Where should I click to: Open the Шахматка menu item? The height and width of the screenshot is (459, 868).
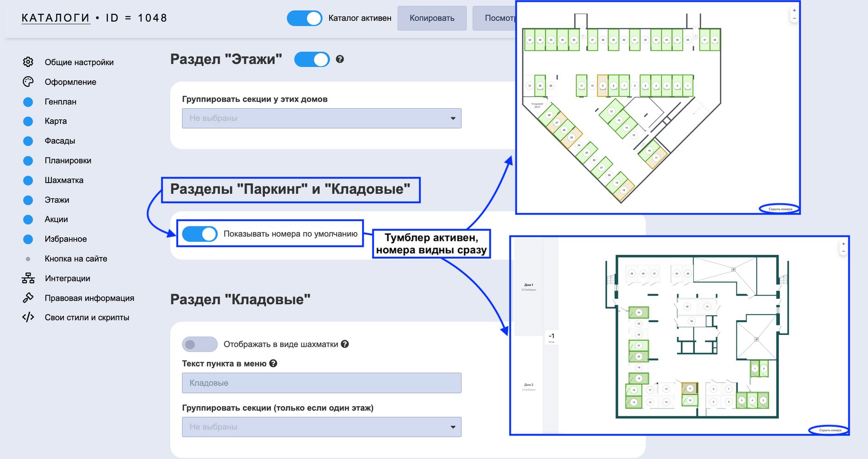(x=64, y=180)
